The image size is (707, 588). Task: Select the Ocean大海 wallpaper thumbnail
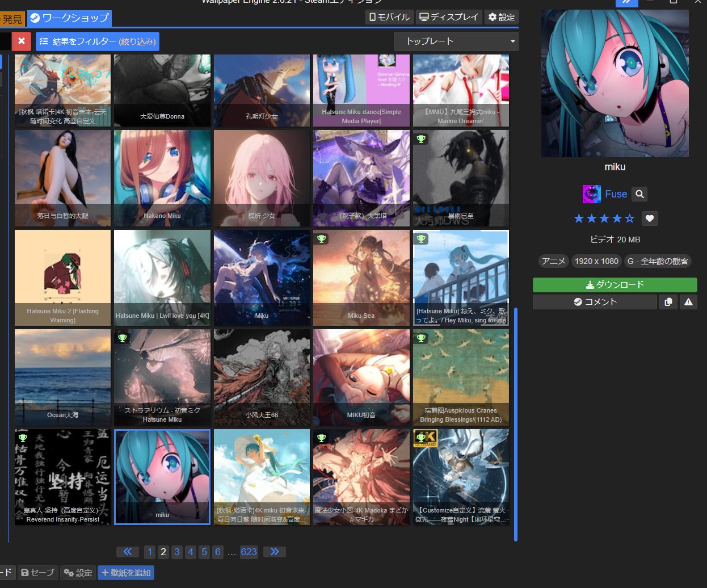point(63,377)
